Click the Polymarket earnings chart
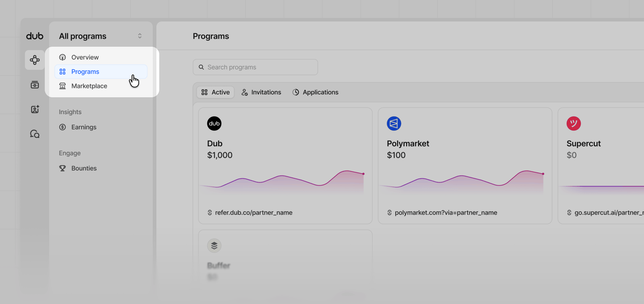This screenshot has height=304, width=644. [461, 182]
